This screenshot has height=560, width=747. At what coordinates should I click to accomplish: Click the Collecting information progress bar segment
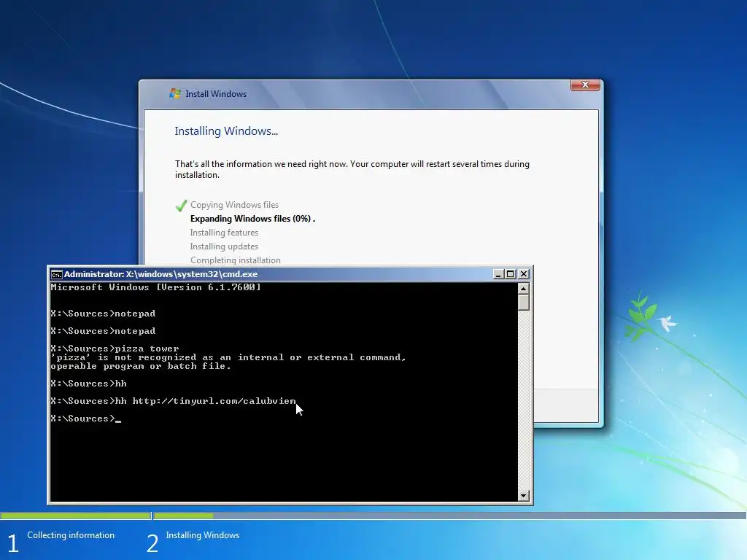76,516
